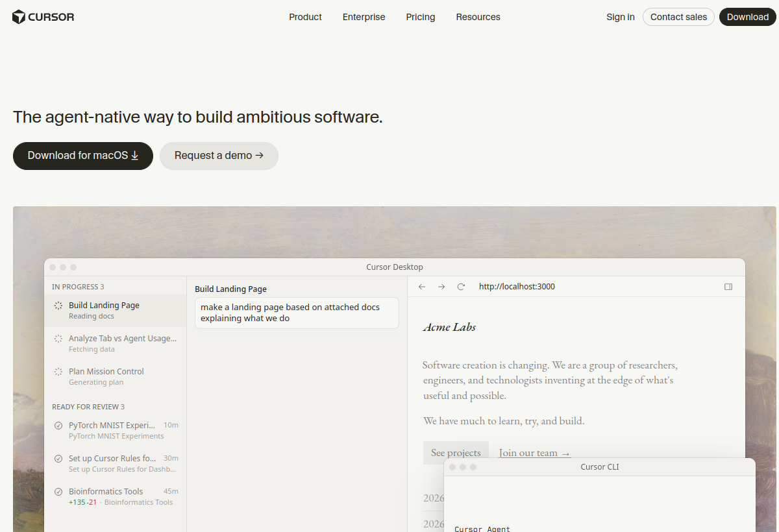779x532 pixels.
Task: Click the See projects button
Action: (x=456, y=453)
